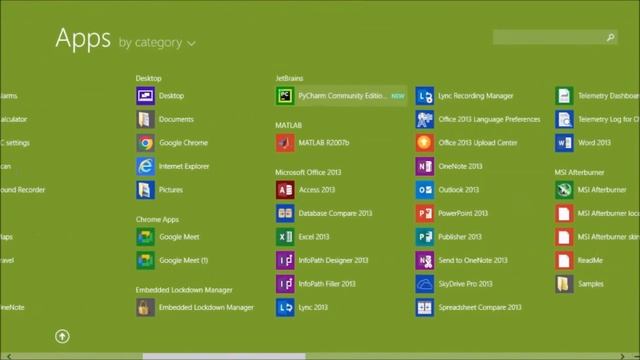Viewport: 640px width, 360px height.
Task: Select the Chrome Apps category header
Action: pyautogui.click(x=157, y=220)
